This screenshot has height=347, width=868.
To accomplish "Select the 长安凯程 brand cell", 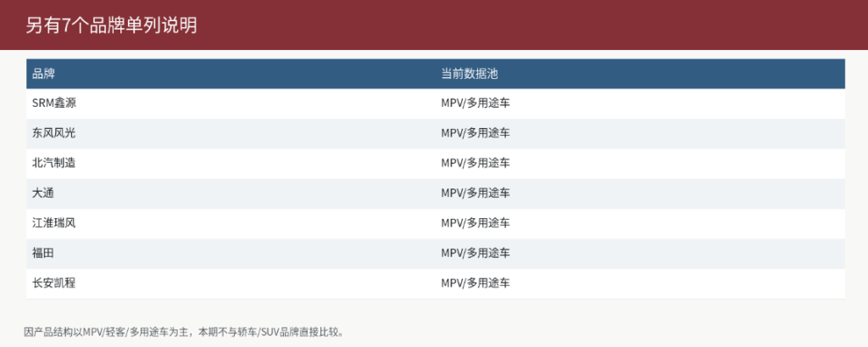I will pos(231,283).
